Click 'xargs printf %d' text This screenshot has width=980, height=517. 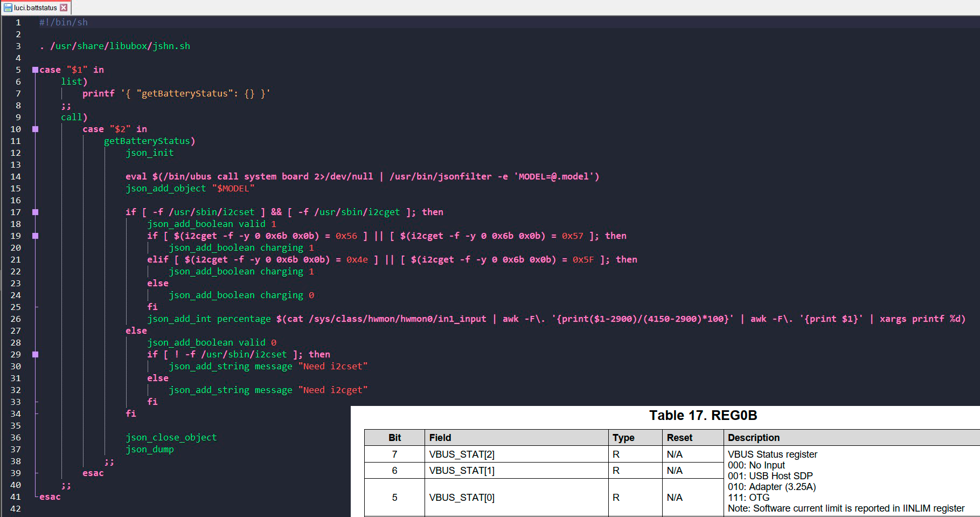coord(920,319)
